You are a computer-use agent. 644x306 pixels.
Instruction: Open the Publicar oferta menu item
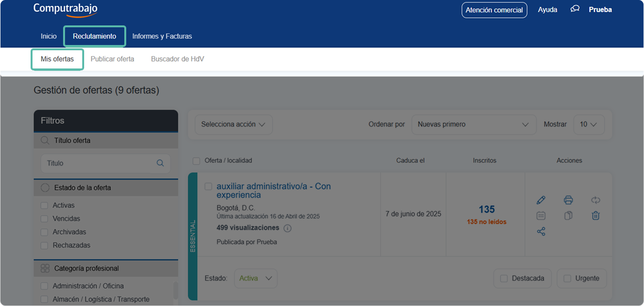pos(112,59)
